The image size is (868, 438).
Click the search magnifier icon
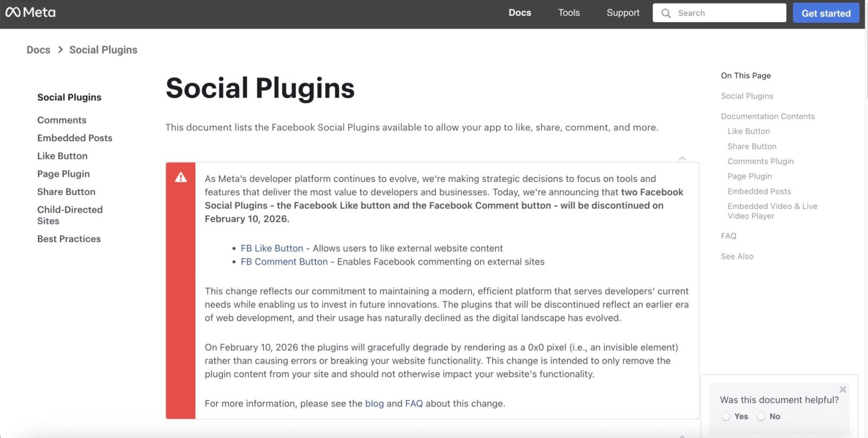tap(666, 13)
